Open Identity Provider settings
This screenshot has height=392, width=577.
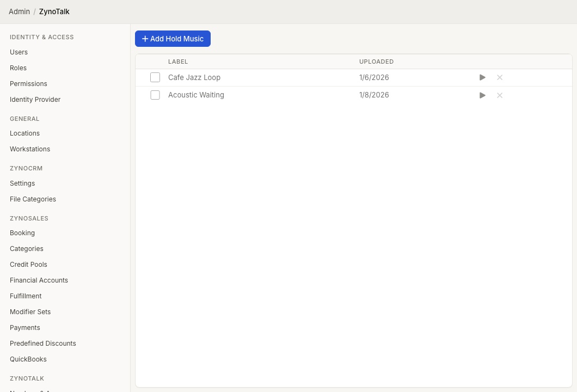click(x=35, y=100)
